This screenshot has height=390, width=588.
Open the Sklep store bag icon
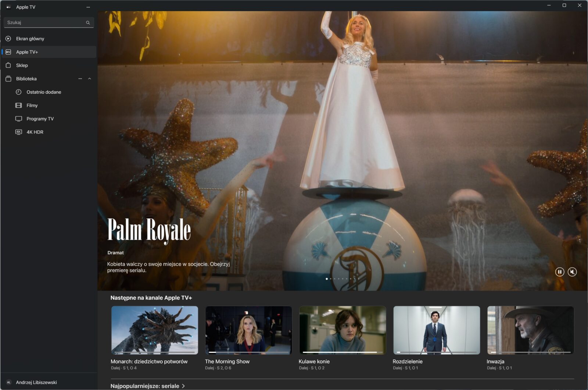pos(8,65)
